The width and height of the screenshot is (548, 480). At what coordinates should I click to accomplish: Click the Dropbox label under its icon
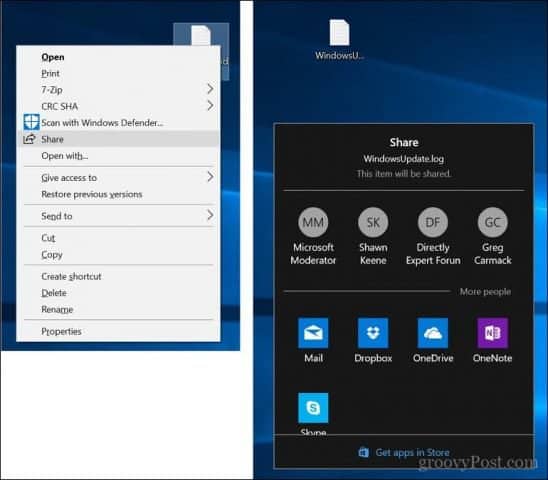(x=373, y=358)
